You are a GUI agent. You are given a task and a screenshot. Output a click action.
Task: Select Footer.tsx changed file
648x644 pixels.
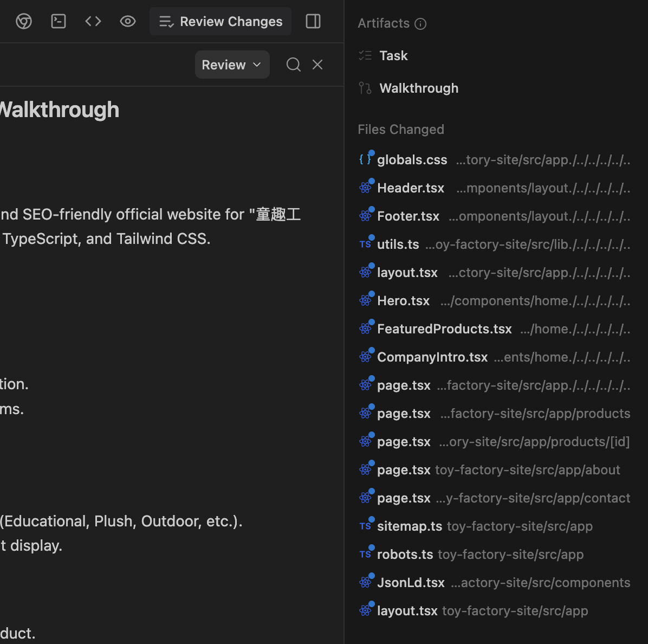[x=408, y=216]
